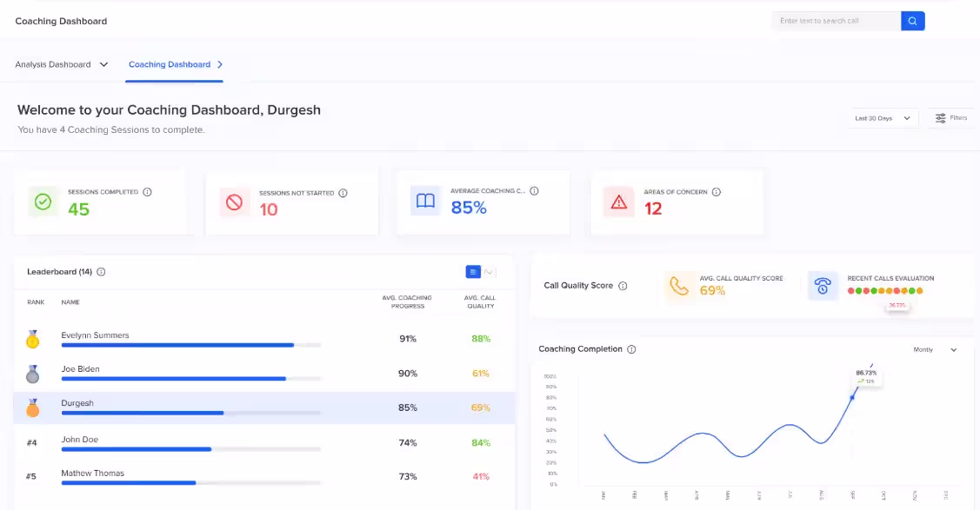
Task: Click Evelynn Summers progress bar
Action: click(191, 345)
